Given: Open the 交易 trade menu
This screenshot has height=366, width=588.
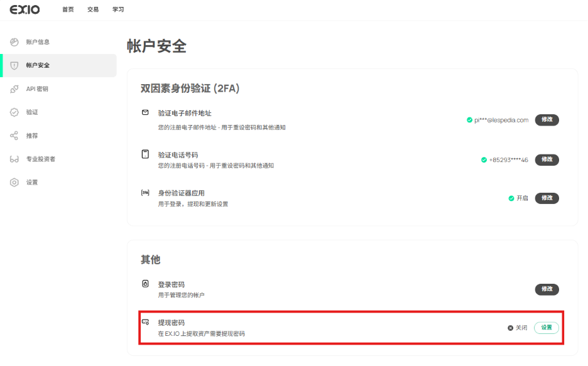Looking at the screenshot, I should [x=93, y=9].
